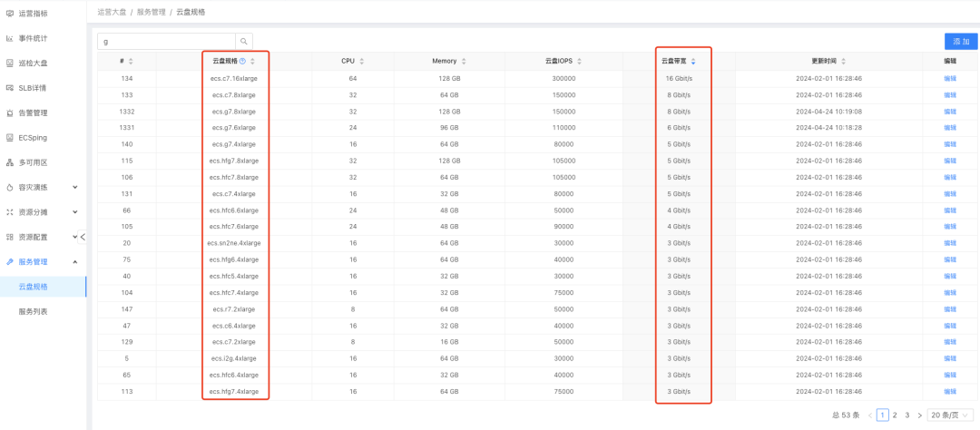Select current page 1
980x430 pixels.
click(883, 415)
